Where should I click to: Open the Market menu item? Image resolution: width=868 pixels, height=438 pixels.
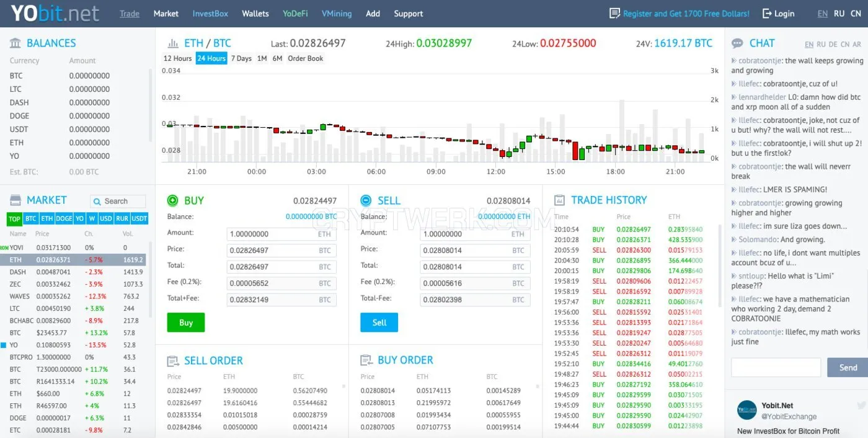tap(166, 13)
